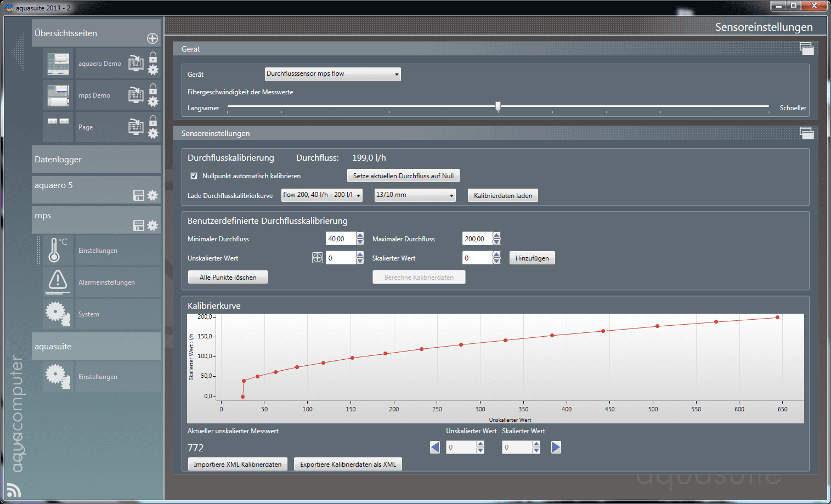
Task: Open mps Einstellungen page
Action: pos(118,251)
